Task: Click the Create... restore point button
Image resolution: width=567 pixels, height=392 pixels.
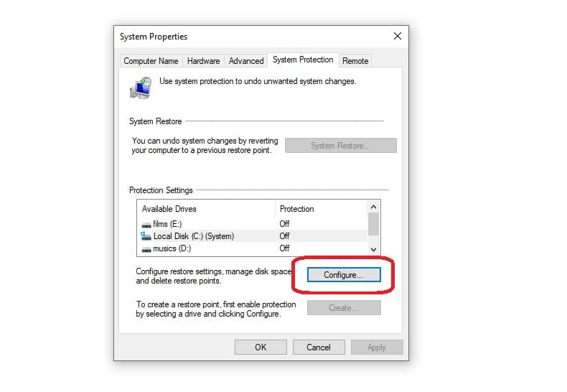Action: click(344, 308)
